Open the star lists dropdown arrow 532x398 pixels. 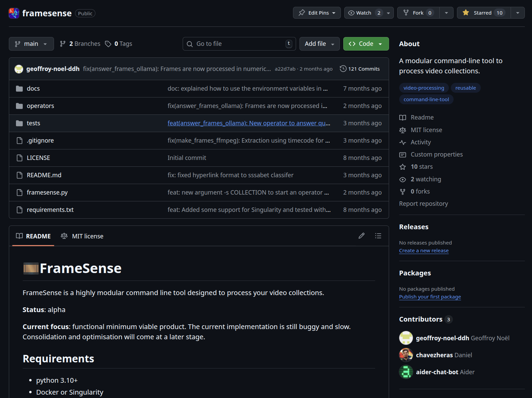pyautogui.click(x=517, y=13)
